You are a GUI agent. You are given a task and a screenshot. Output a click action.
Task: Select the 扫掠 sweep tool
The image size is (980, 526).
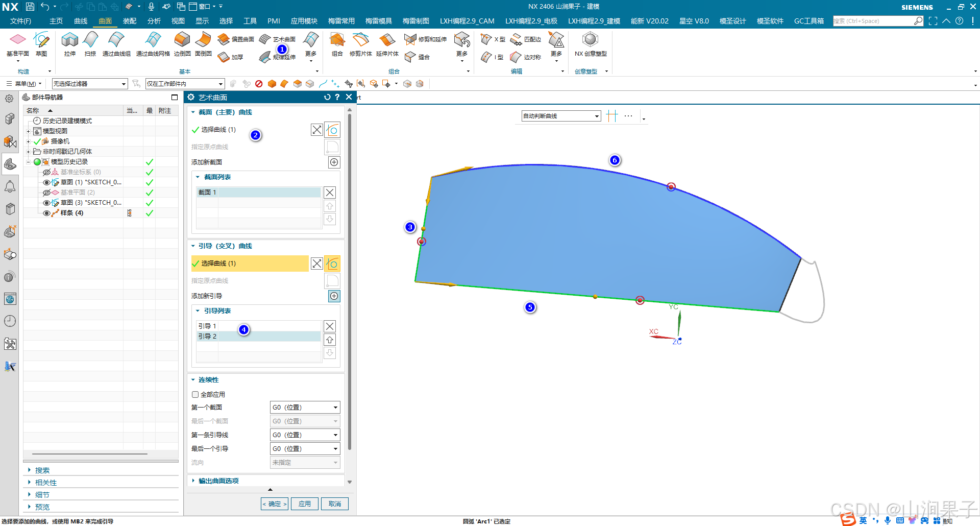(90, 44)
